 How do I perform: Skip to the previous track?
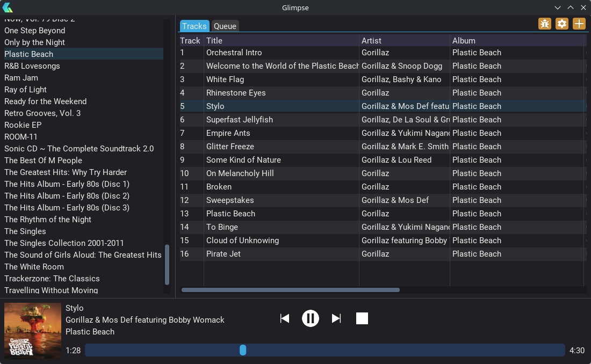(285, 318)
